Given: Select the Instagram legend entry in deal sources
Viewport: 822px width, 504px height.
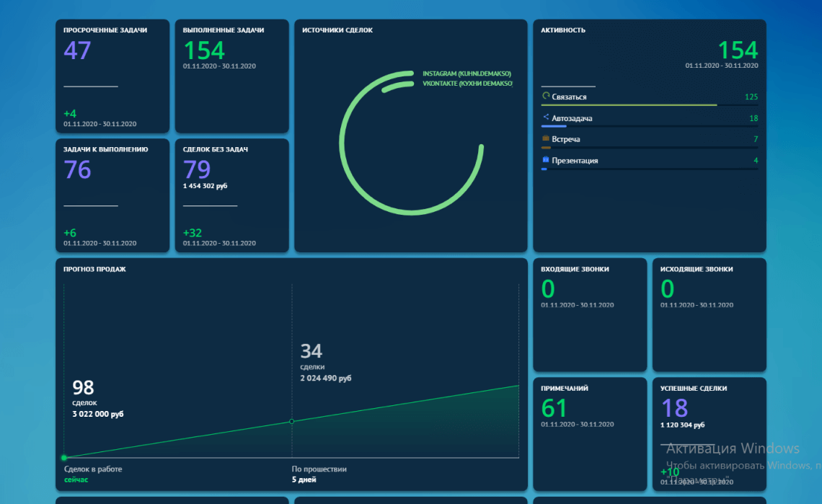Looking at the screenshot, I should 467,74.
